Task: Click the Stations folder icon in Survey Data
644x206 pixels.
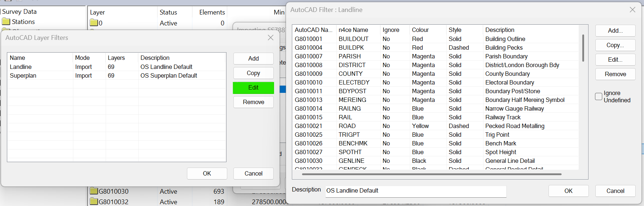Action: pos(6,22)
